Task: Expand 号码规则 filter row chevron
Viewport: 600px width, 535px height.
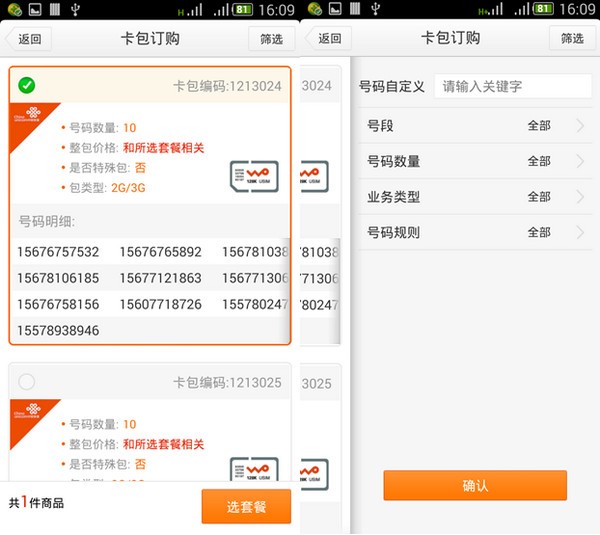Action: pos(580,232)
